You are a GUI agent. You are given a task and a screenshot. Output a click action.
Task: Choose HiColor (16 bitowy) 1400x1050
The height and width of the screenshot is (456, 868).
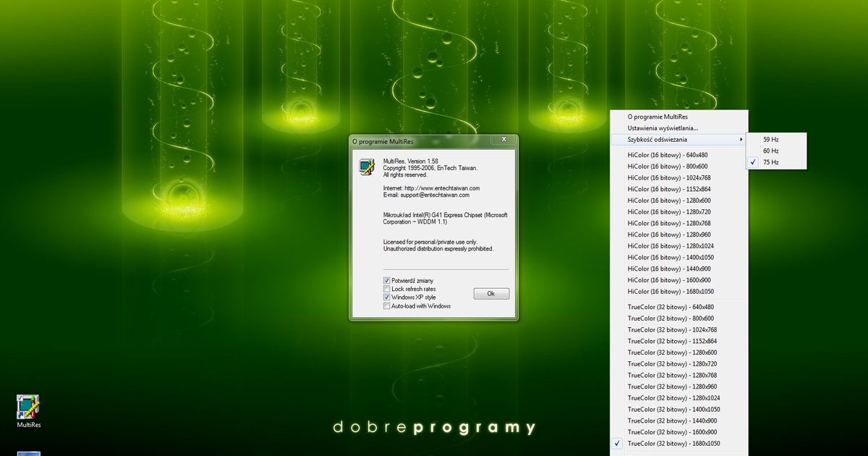679,258
